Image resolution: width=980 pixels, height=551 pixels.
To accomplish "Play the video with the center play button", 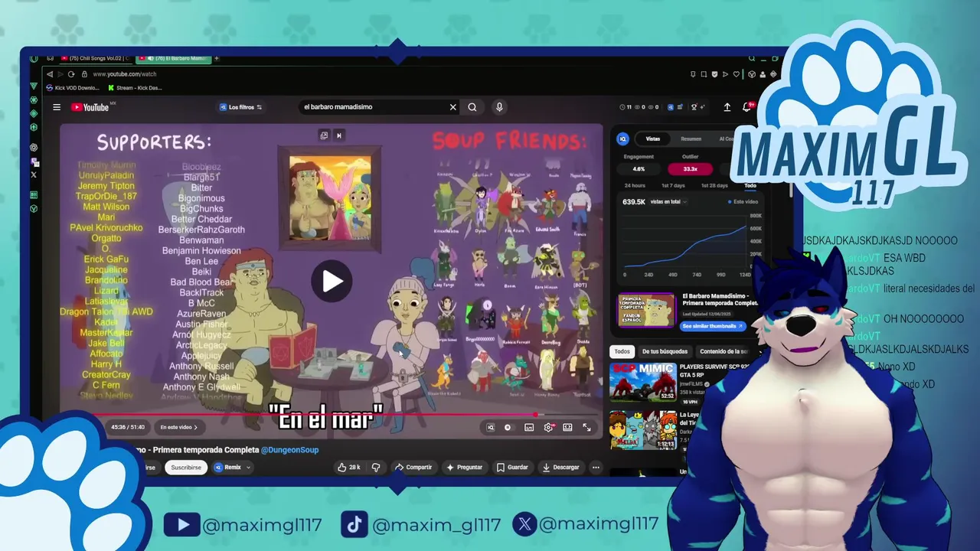I will click(x=332, y=281).
